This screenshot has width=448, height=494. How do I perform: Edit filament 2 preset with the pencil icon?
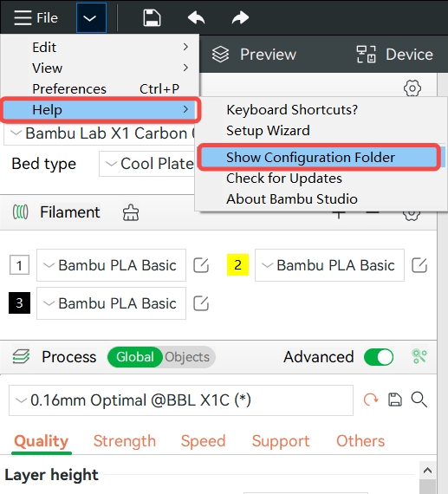[419, 265]
